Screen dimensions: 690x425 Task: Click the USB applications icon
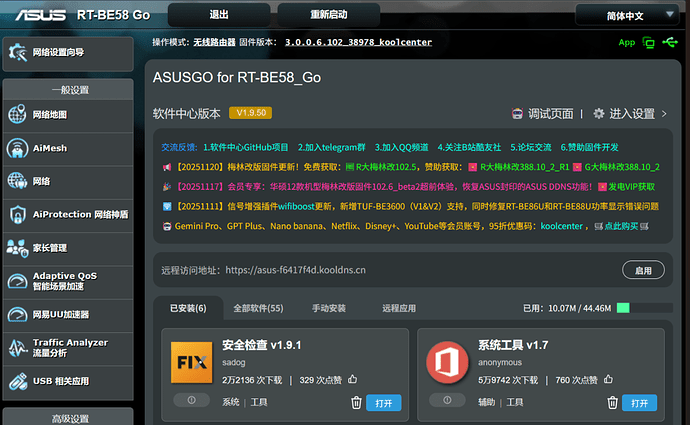[18, 381]
